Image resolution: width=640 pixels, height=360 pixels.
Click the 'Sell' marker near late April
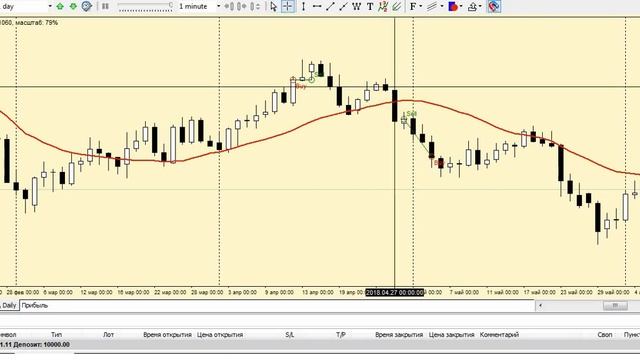coord(411,113)
